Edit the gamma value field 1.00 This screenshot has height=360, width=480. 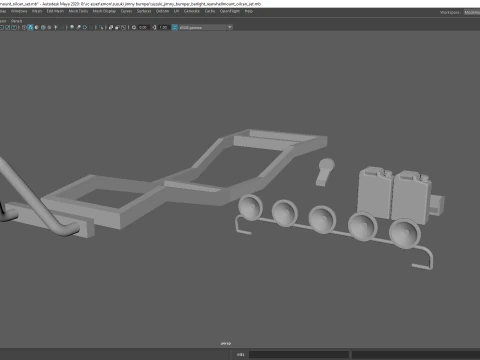[x=163, y=27]
